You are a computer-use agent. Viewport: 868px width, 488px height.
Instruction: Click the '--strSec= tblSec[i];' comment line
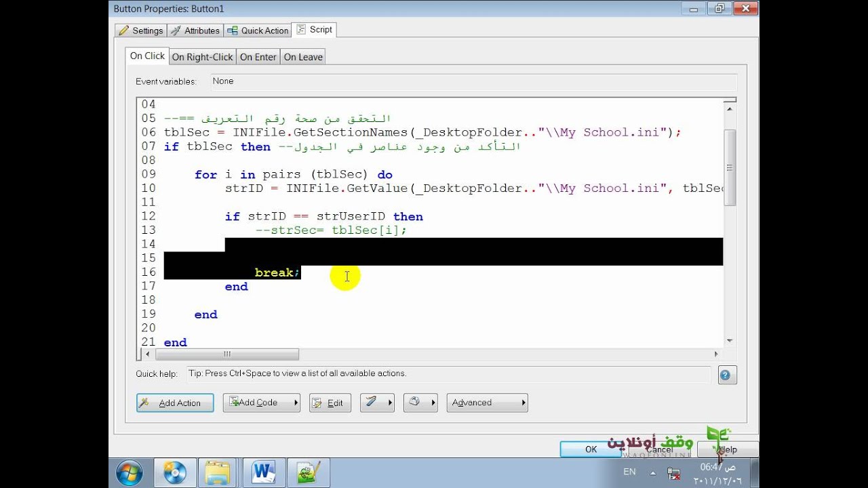click(331, 230)
